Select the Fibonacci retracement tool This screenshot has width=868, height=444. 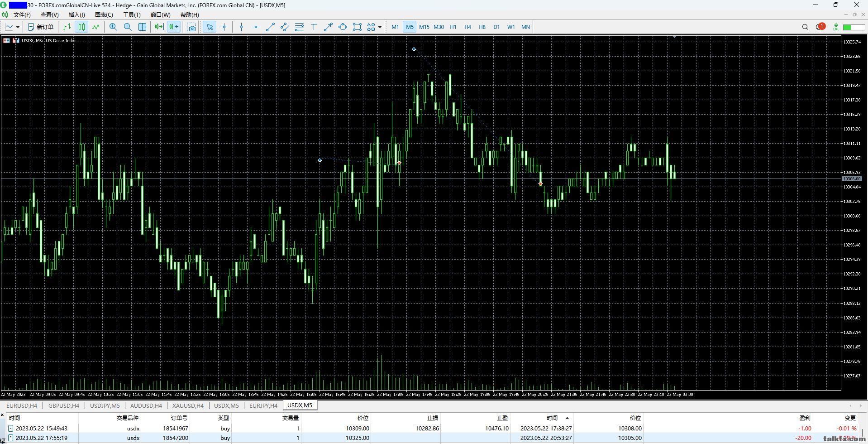tap(299, 27)
